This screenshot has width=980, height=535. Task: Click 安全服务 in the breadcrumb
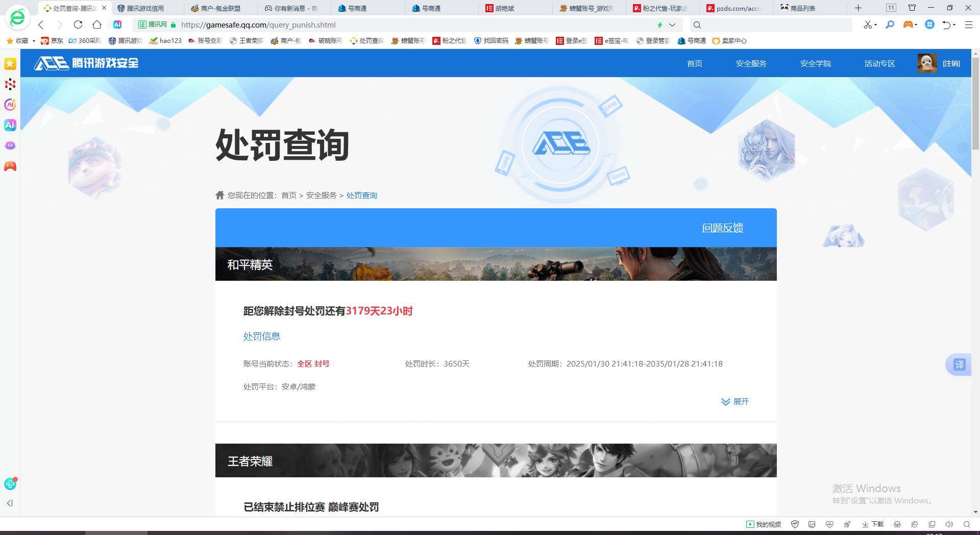pos(321,195)
